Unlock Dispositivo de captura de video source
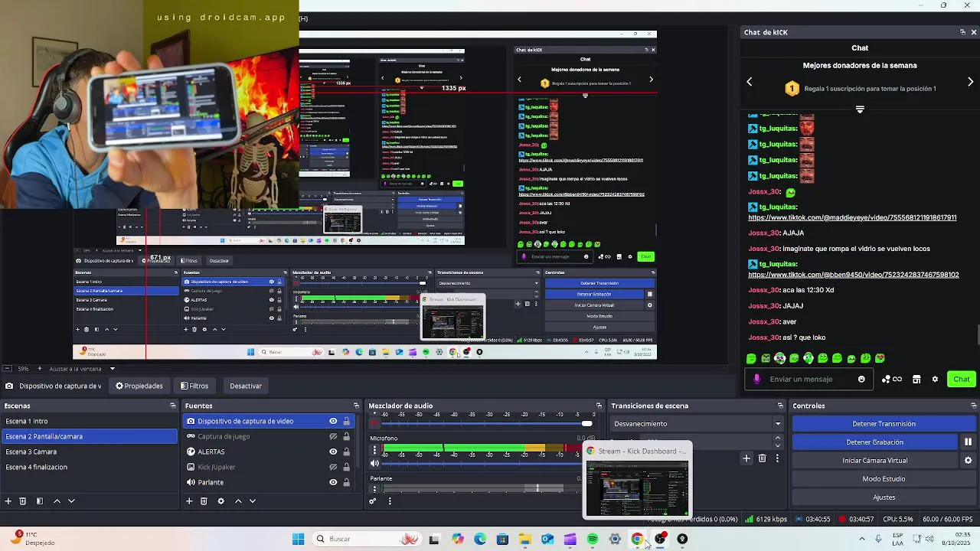 (x=346, y=421)
